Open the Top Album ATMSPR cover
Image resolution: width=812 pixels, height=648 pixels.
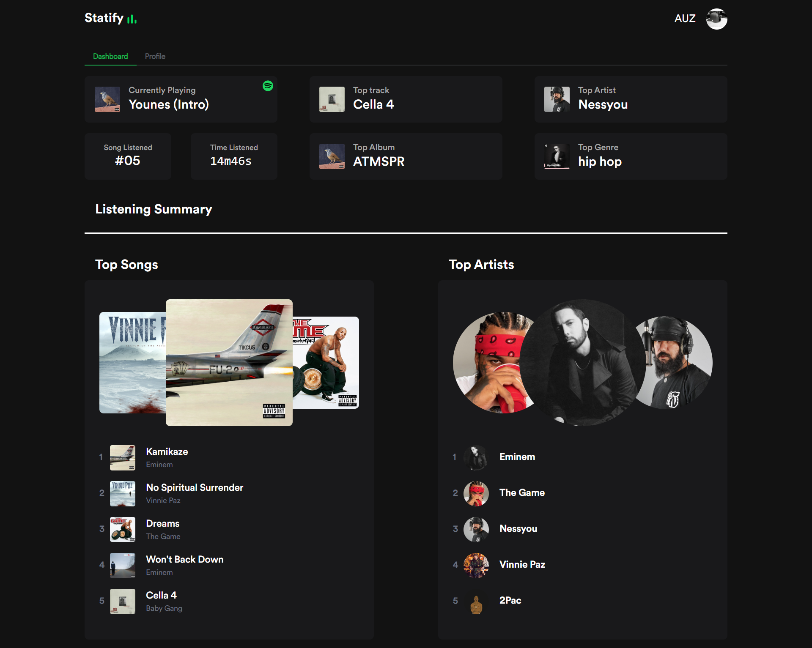click(x=332, y=156)
